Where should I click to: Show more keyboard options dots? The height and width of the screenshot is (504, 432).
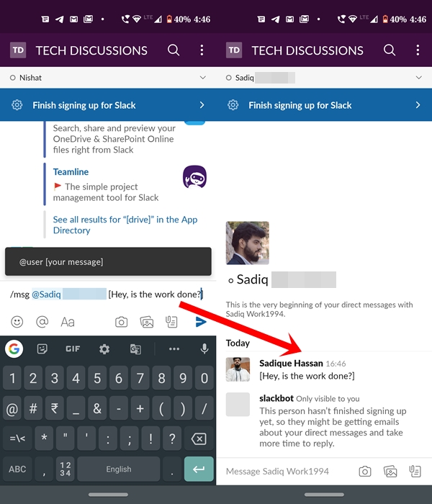click(174, 348)
